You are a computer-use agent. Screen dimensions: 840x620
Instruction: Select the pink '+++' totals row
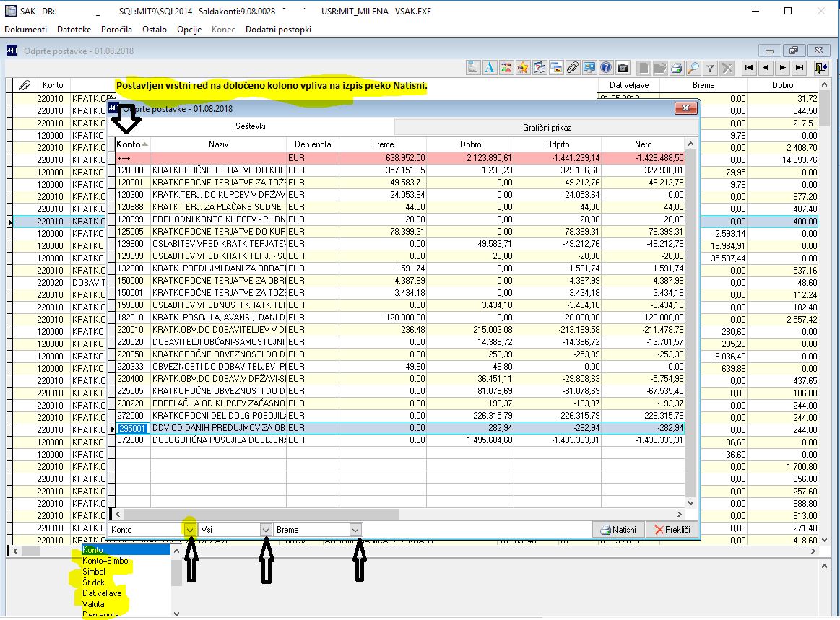pyautogui.click(x=399, y=158)
